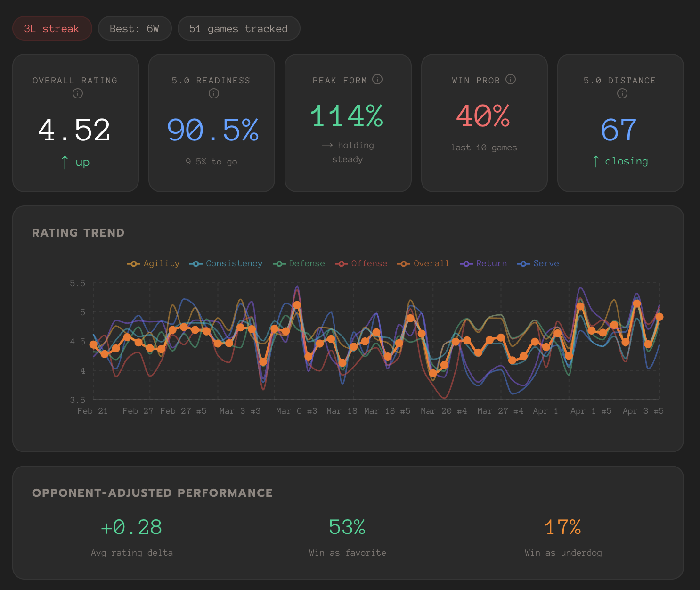Click the 'Mar 18 #5' x-axis label
Screen dimensions: 700x590
pos(387,411)
